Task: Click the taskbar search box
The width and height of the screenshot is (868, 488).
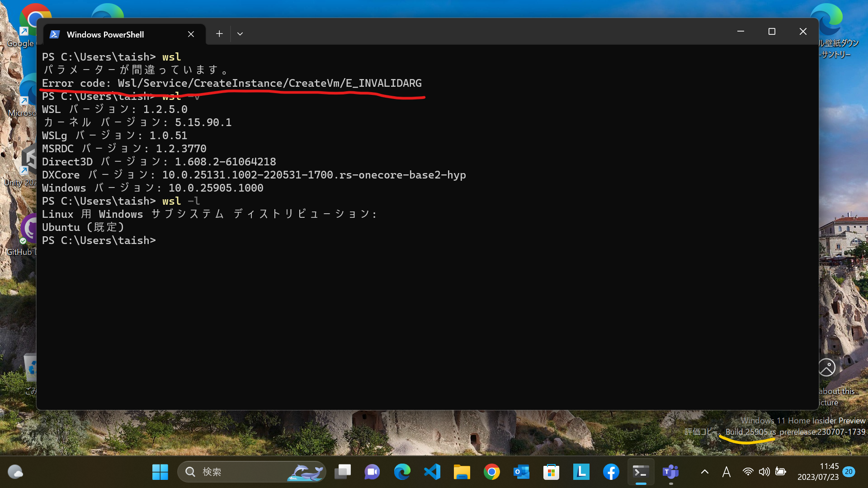Action: tap(252, 472)
